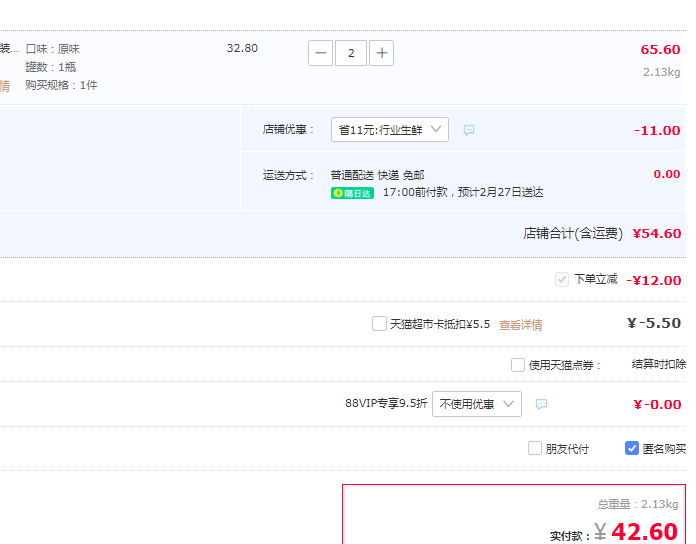The width and height of the screenshot is (696, 544).
Task: Click the shipping fee 0.00
Action: click(x=667, y=174)
